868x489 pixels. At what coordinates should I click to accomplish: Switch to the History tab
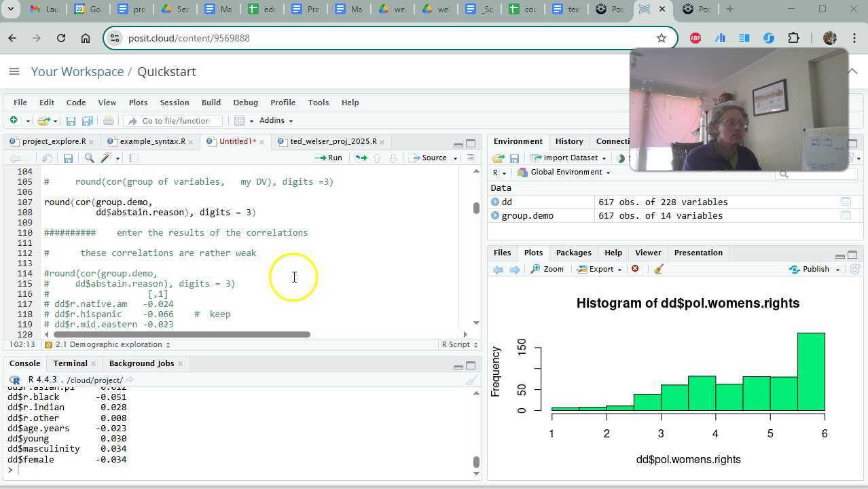569,141
